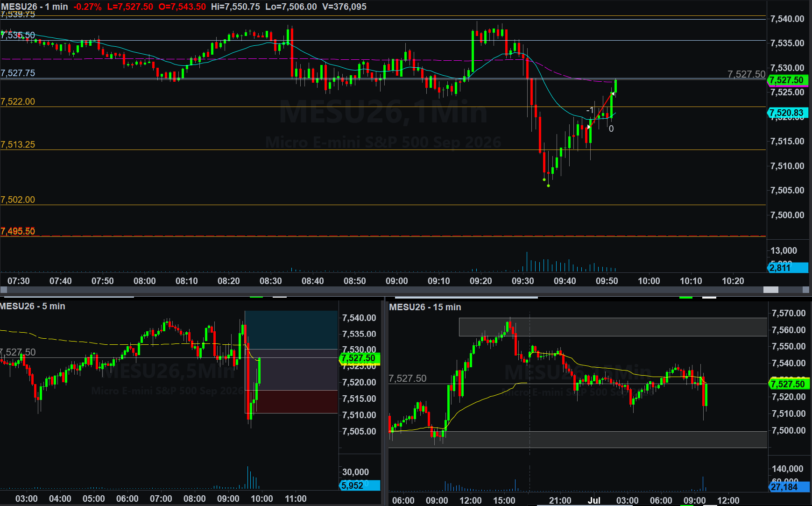Click the blue 2,811 volume badge
812x506 pixels.
click(x=787, y=268)
